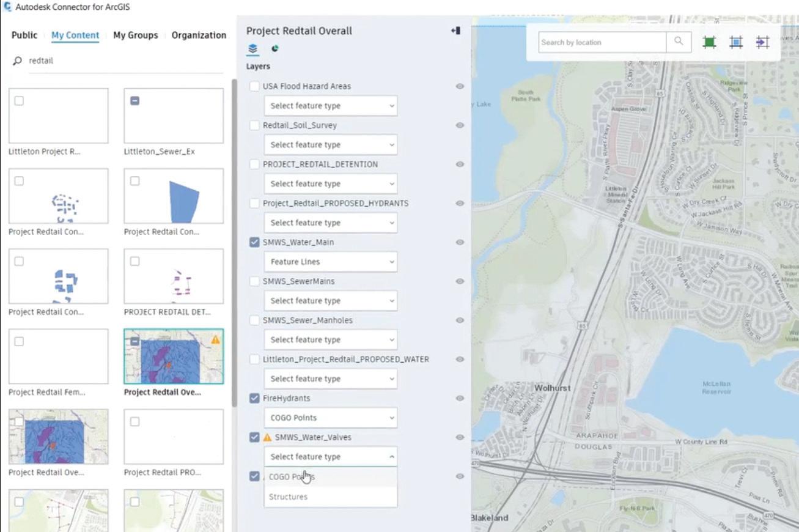
Task: Open feature type dropdown for SMWS_SewerMains
Action: (331, 301)
